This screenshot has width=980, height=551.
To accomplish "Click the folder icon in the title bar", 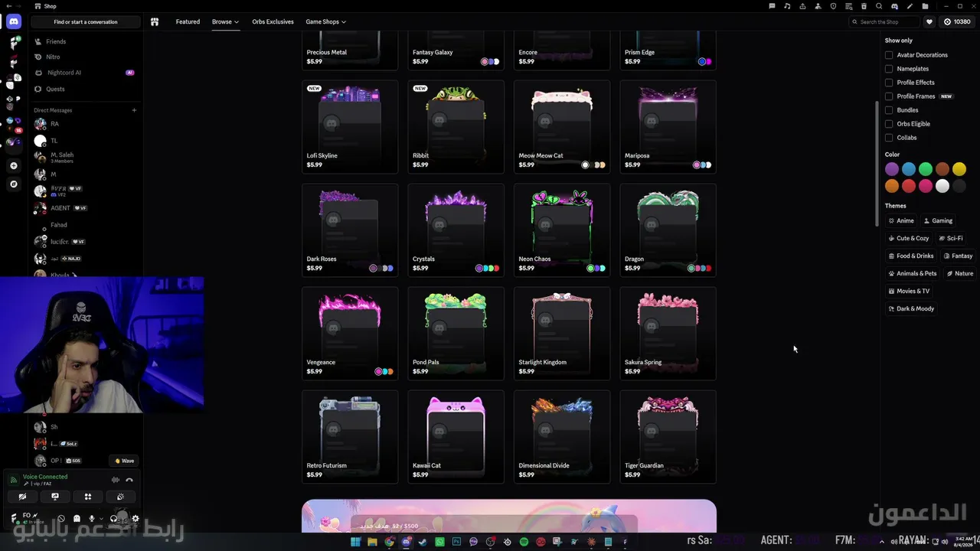I will [x=925, y=6].
